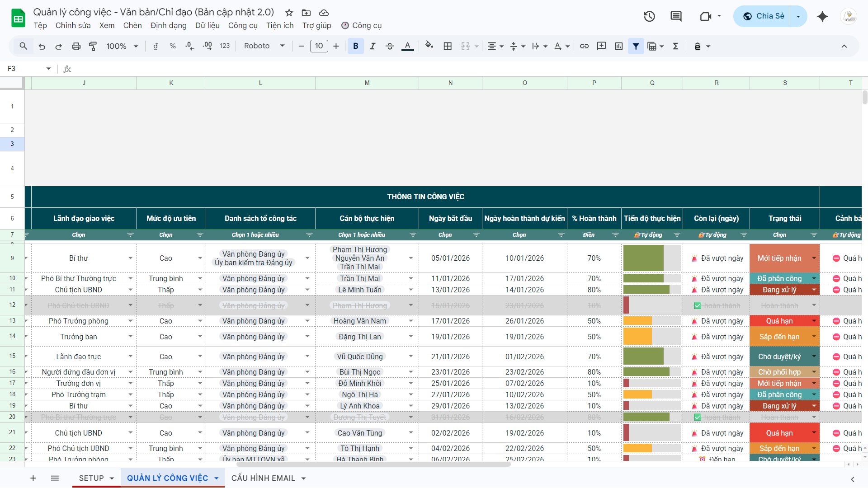Open the Định dạng menu
The height and width of the screenshot is (488, 868).
(x=168, y=25)
